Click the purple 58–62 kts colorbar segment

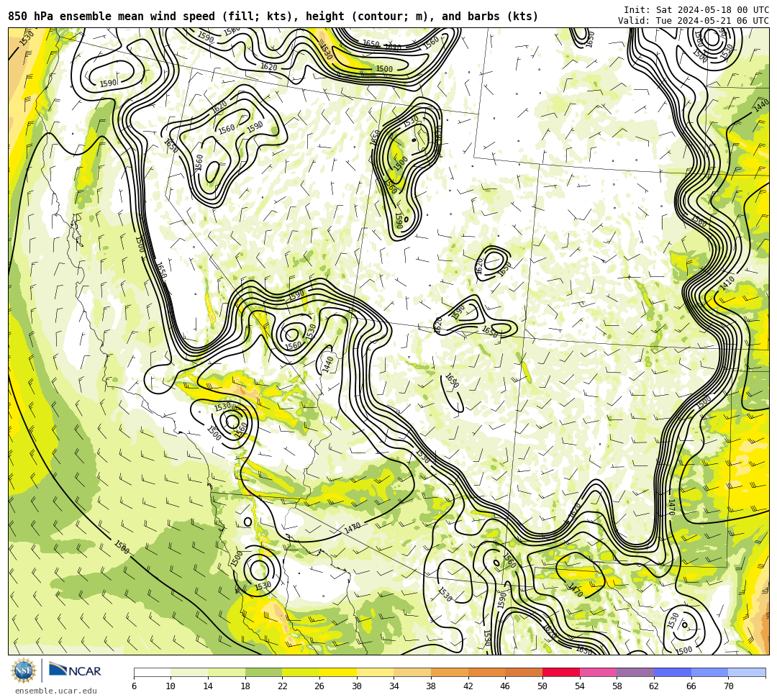(x=635, y=672)
